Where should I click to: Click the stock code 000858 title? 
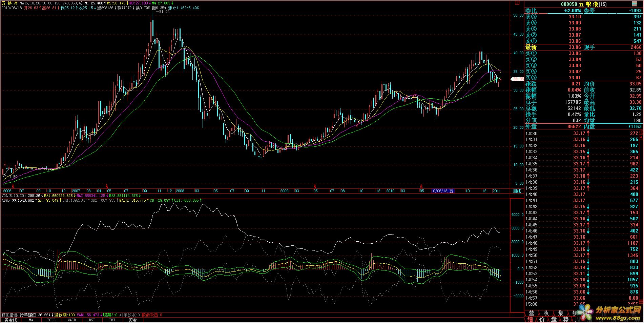[x=569, y=4]
